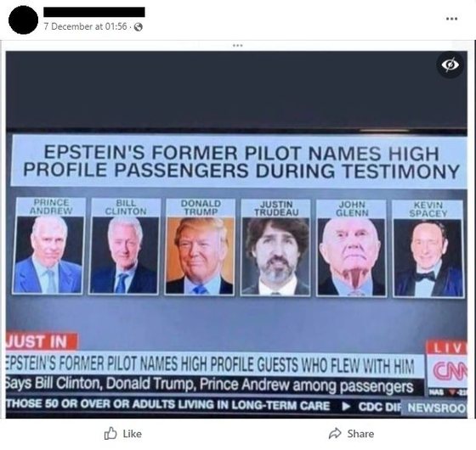Click the Share text button
Screen dimensions: 476x450
[360, 434]
